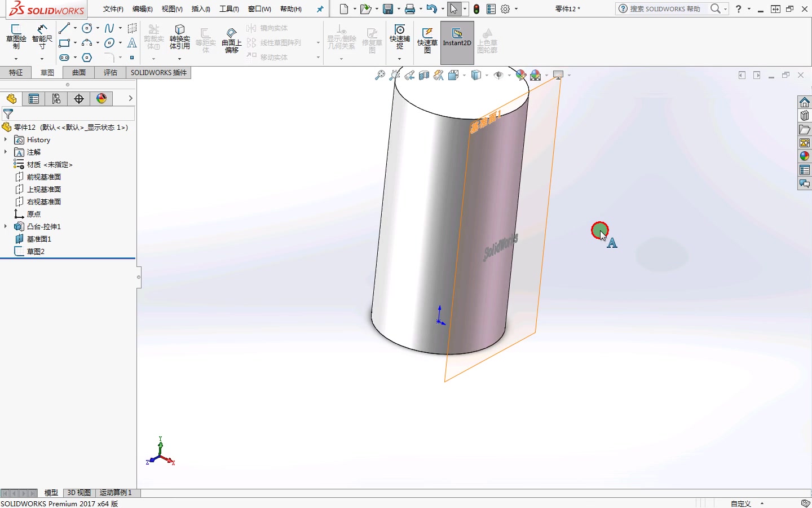Click the 搜索 SOLIDWORKS 帮助 search box
Image resolution: width=812 pixels, height=508 pixels.
664,9
